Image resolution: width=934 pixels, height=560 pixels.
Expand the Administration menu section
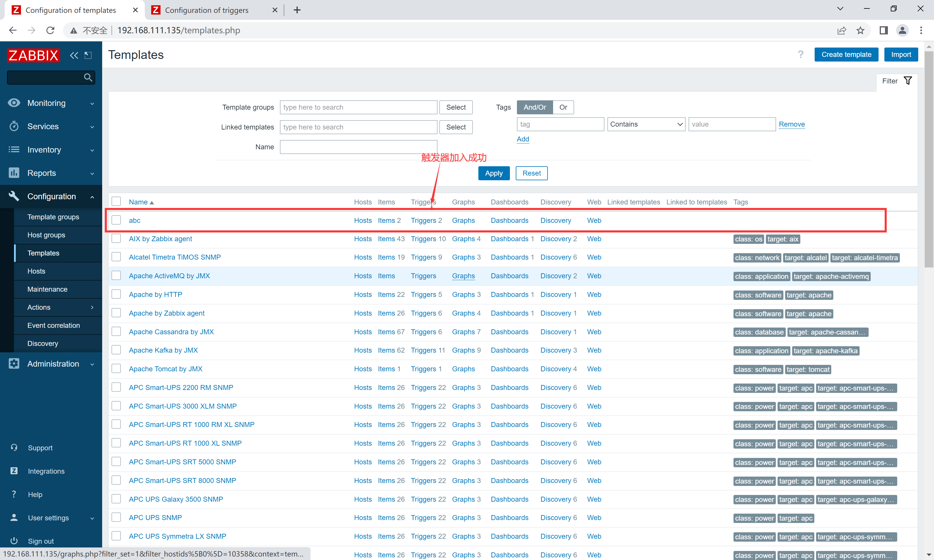(x=92, y=364)
